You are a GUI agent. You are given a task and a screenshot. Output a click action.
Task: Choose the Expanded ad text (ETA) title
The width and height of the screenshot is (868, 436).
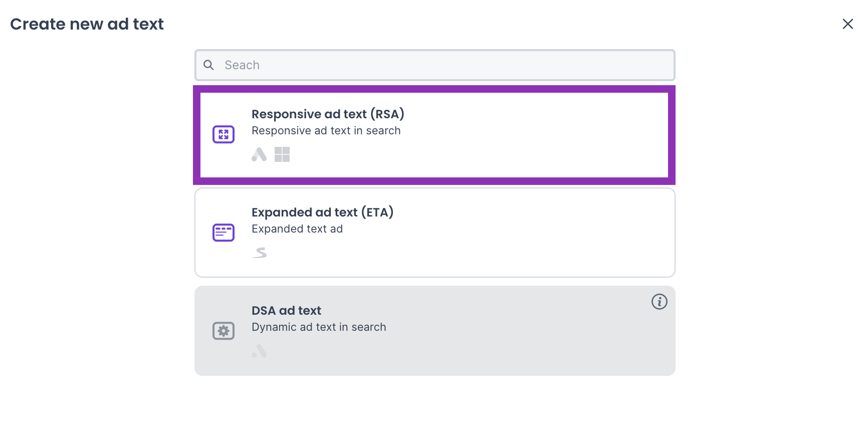click(x=322, y=212)
